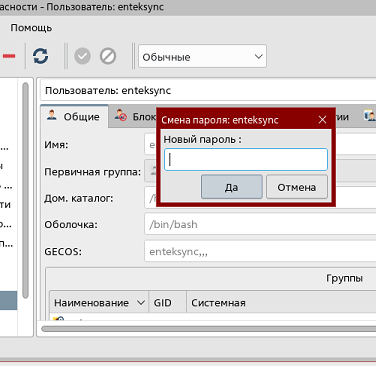
Task: Click the partially hidden users tab icon at right
Action: pos(370,116)
